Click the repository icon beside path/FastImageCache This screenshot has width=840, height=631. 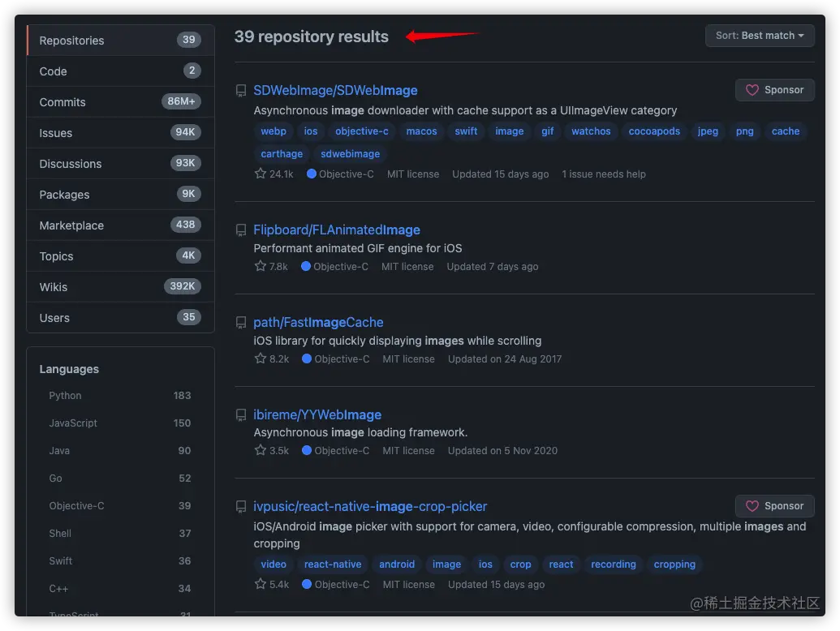241,322
